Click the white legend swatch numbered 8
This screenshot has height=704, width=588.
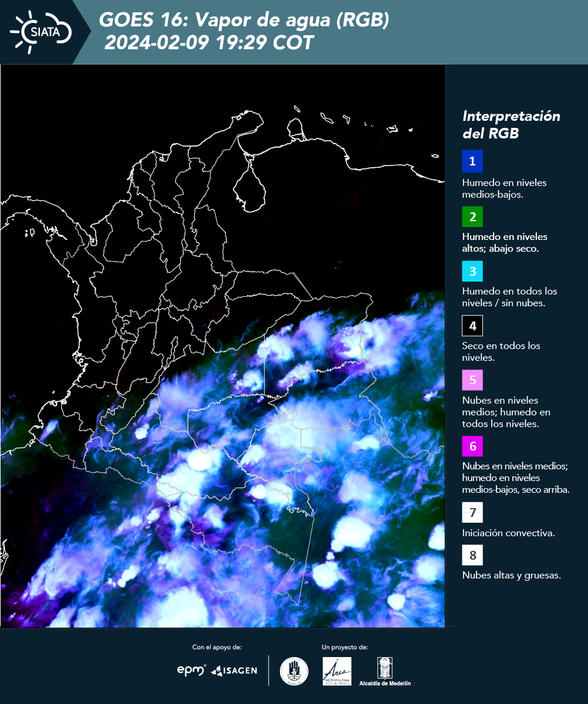click(472, 555)
